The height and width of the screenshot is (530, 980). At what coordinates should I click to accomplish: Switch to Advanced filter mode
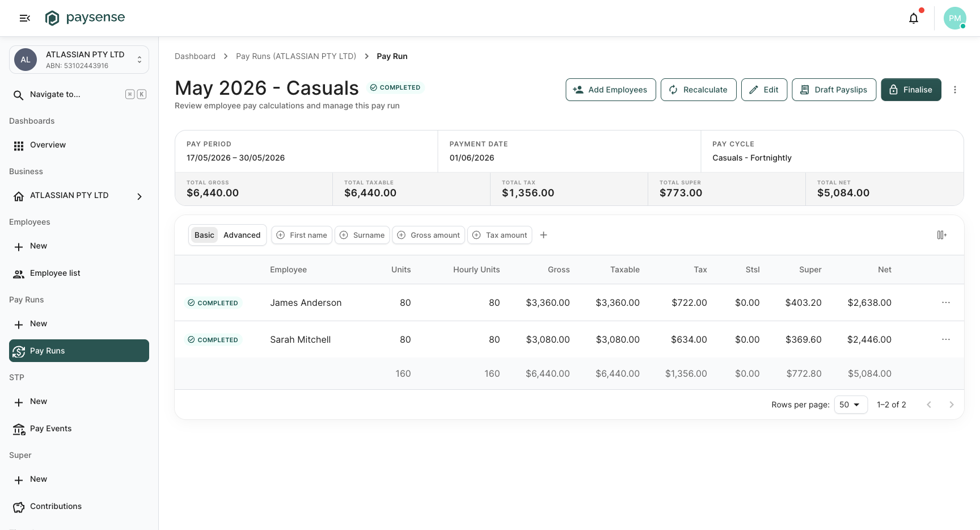point(242,235)
